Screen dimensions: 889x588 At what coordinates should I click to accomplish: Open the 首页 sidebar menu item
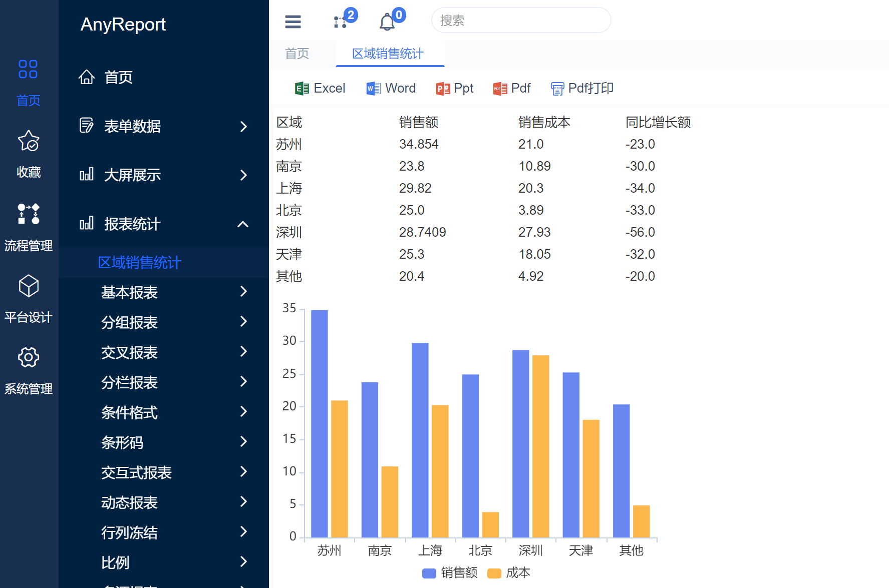coord(119,77)
